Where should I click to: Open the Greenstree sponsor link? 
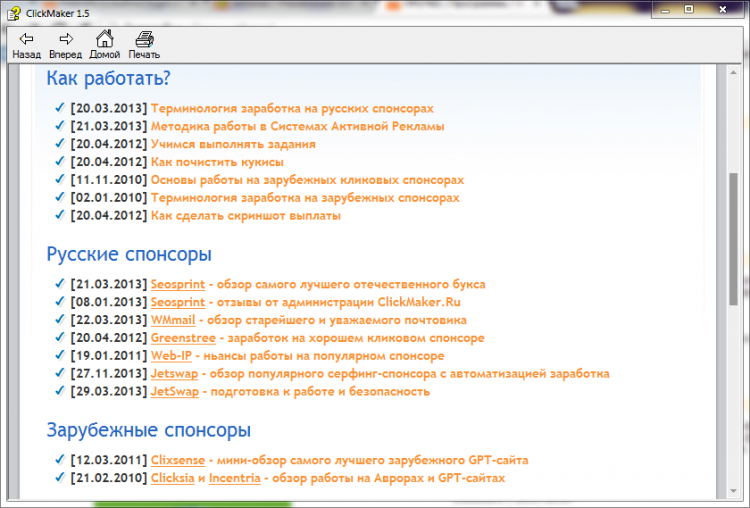click(183, 338)
